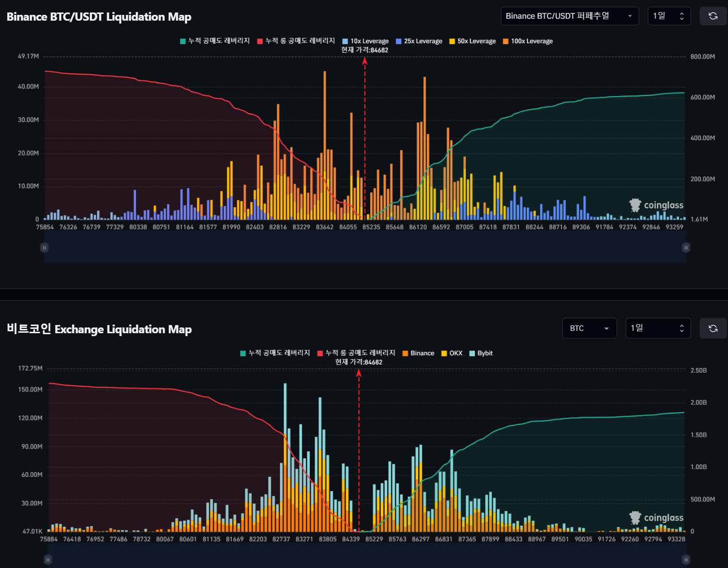Grab left zoom handle of Exchange map slider
The image size is (728, 568).
pos(48,559)
